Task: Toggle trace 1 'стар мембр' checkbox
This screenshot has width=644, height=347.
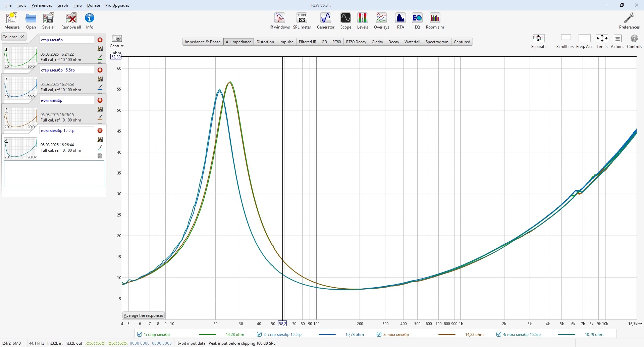Action: (x=140, y=335)
